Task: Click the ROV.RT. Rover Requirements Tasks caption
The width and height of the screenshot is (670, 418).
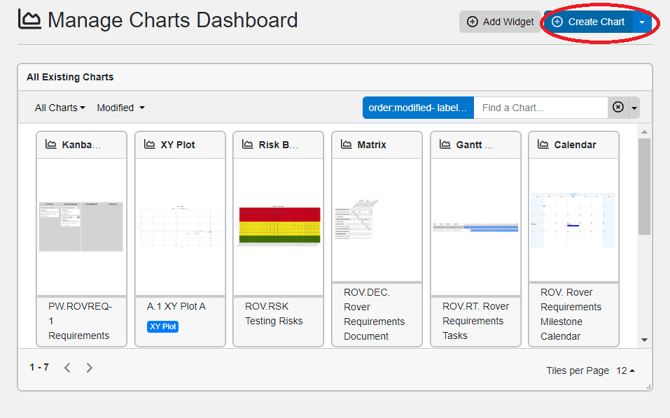Action: [476, 321]
